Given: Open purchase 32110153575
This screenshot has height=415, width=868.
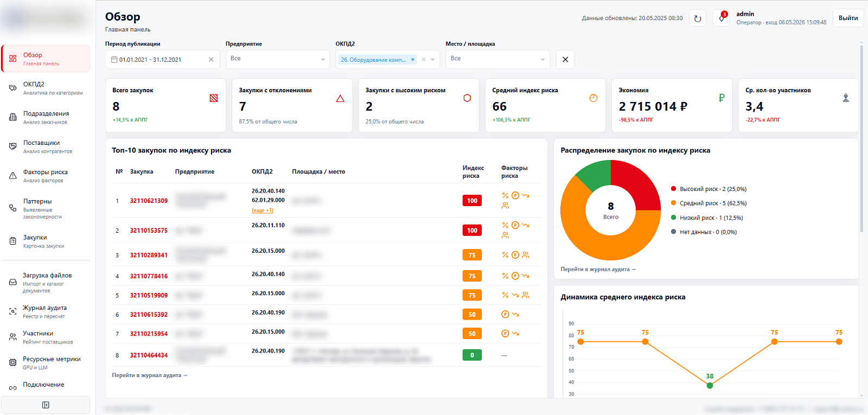Looking at the screenshot, I should point(149,231).
